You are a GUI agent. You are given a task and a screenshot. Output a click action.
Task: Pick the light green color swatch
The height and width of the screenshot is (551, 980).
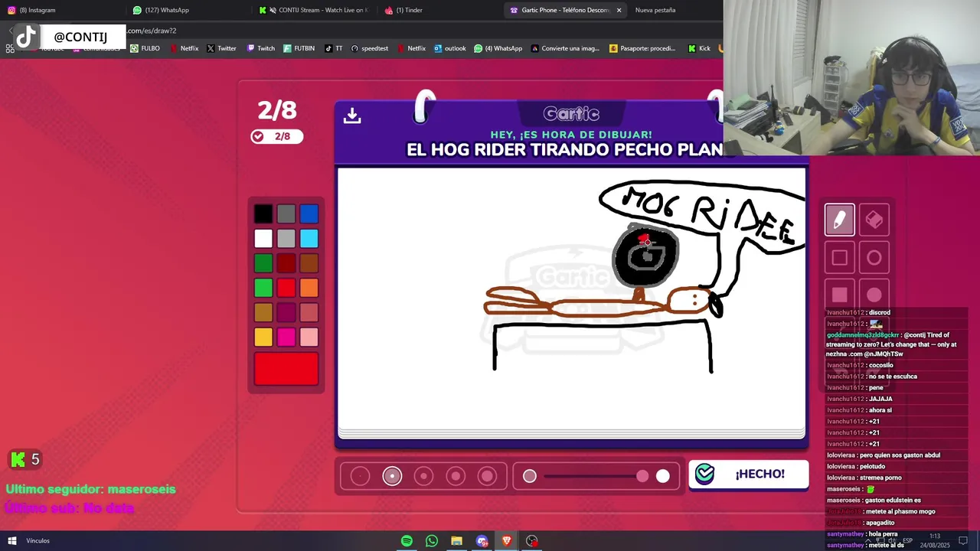[263, 288]
